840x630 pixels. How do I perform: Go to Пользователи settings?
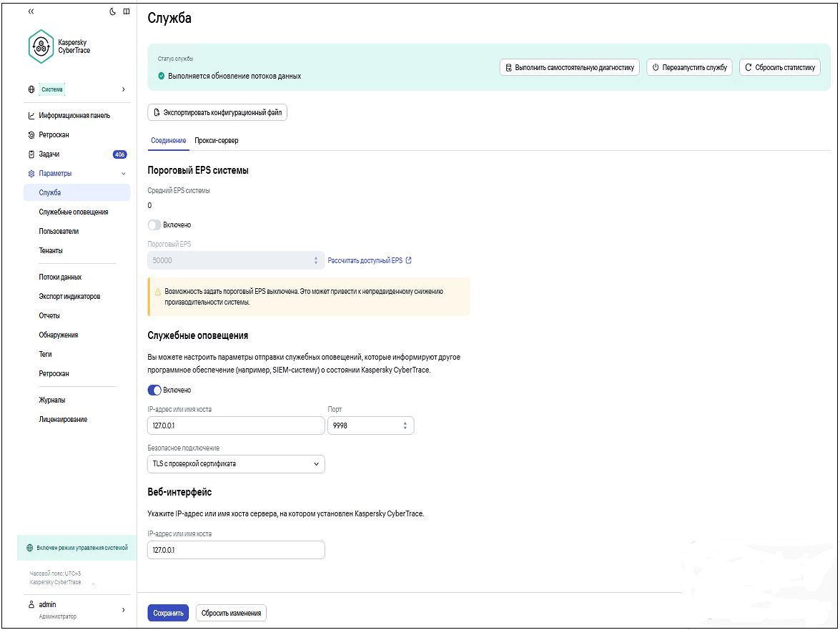(59, 232)
